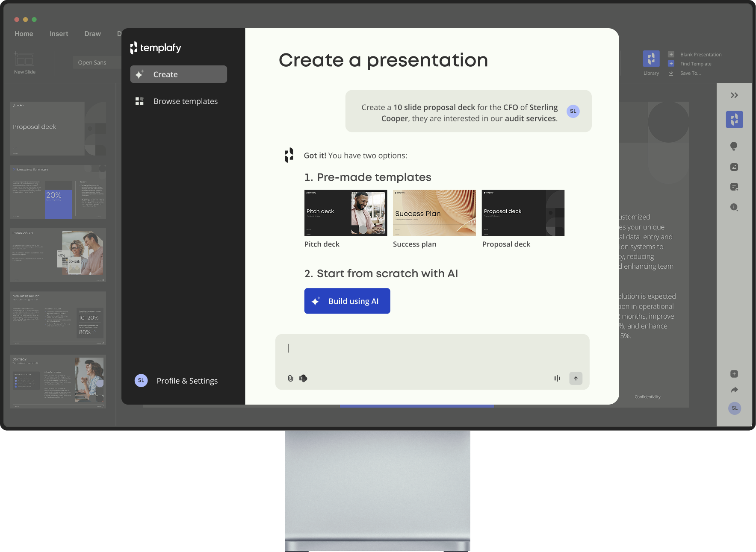Click Save To... in the ribbon
The width and height of the screenshot is (756, 552).
(685, 73)
